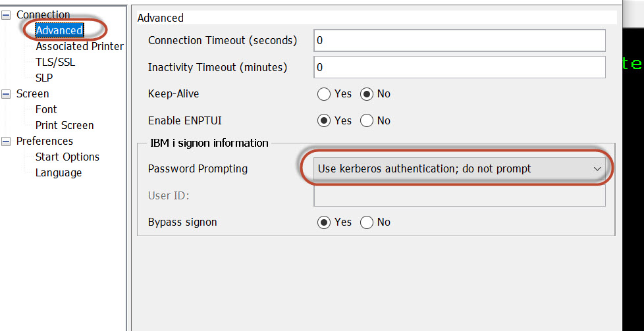The width and height of the screenshot is (644, 331).
Task: Collapse the Connection tree node
Action: tap(6, 14)
